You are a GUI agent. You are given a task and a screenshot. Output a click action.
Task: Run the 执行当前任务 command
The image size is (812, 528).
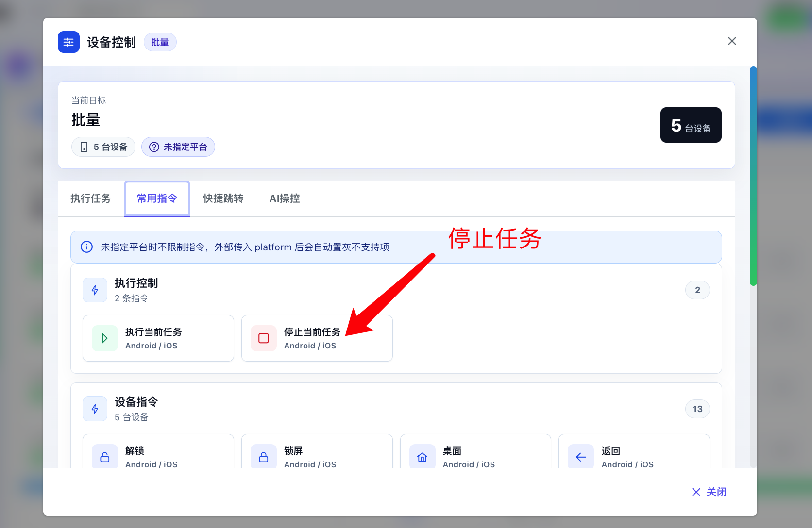tap(158, 338)
